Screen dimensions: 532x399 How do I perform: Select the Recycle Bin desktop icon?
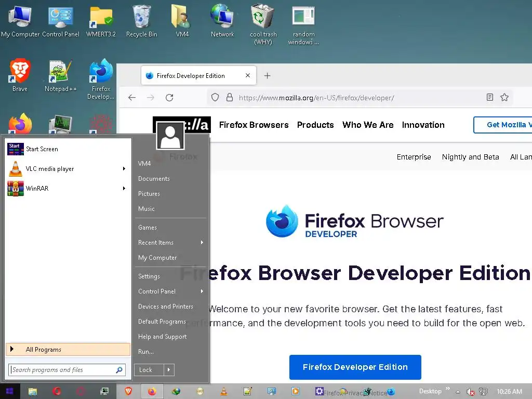(141, 21)
